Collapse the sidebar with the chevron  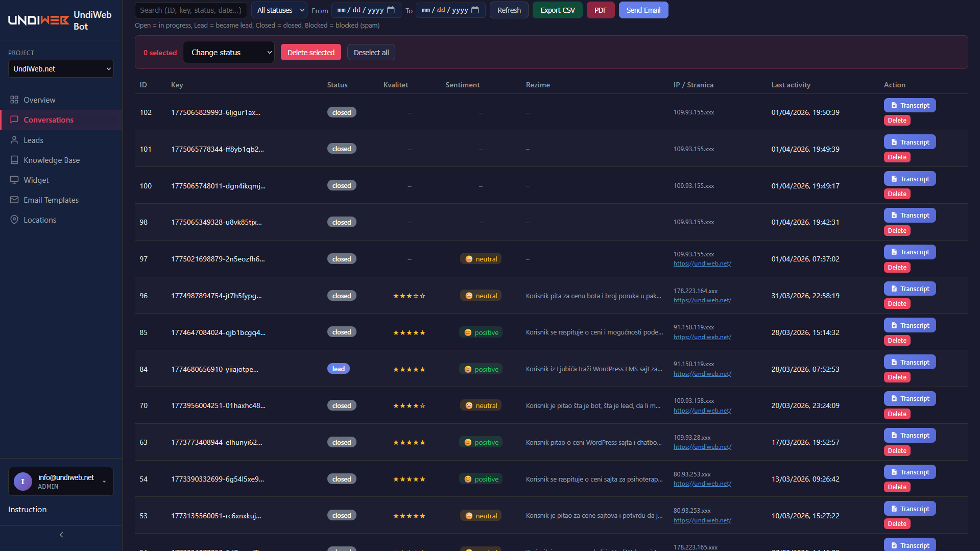click(61, 534)
